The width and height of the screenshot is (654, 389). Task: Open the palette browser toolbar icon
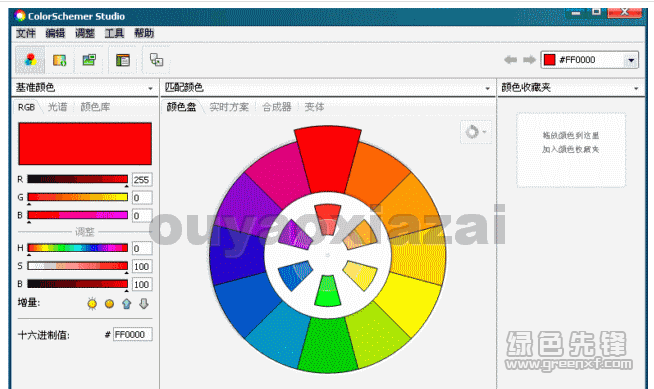[x=123, y=60]
